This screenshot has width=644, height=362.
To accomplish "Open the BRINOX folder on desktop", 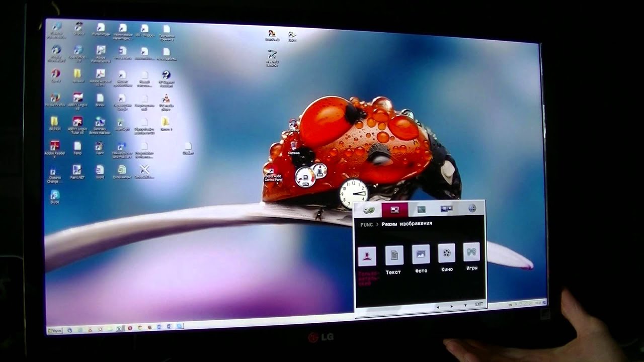I will pyautogui.click(x=54, y=124).
